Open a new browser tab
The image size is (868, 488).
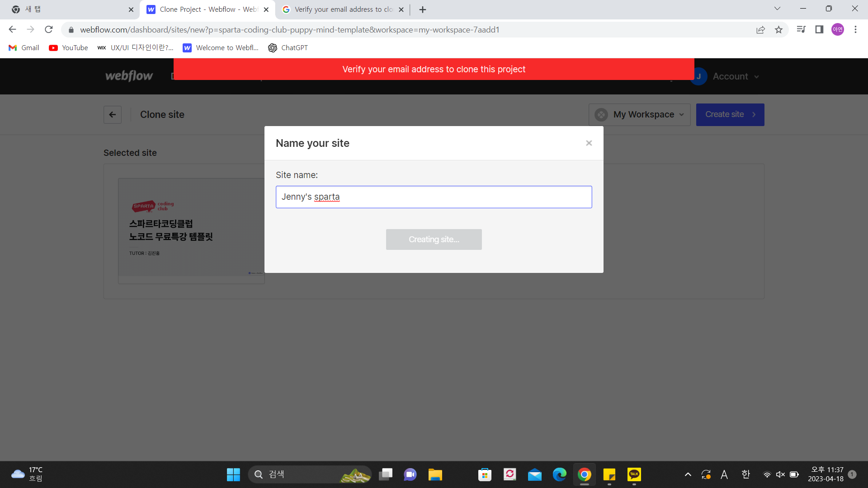click(423, 9)
